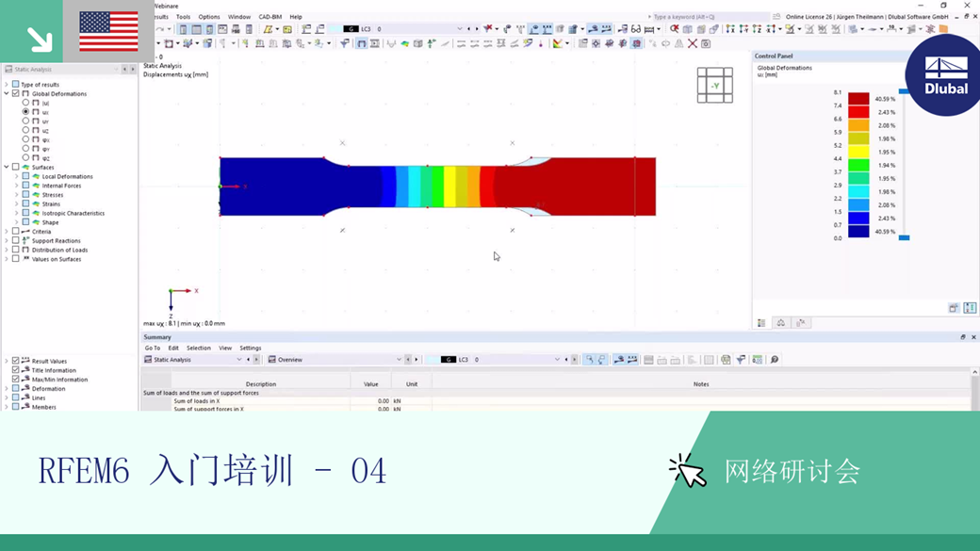
Task: Click the view in Z direction axis icon
Action: pyautogui.click(x=757, y=29)
